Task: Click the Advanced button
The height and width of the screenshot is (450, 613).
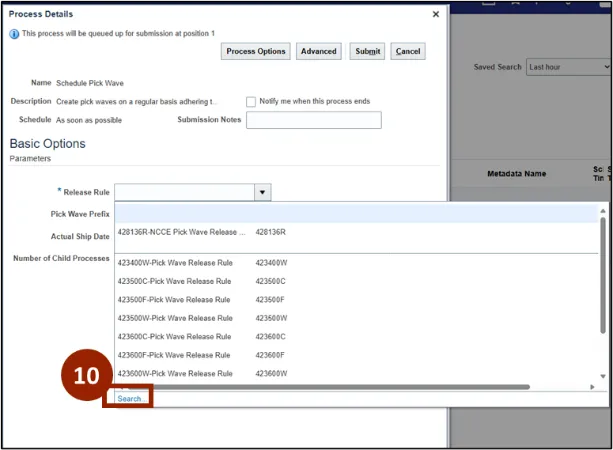Action: tap(318, 51)
